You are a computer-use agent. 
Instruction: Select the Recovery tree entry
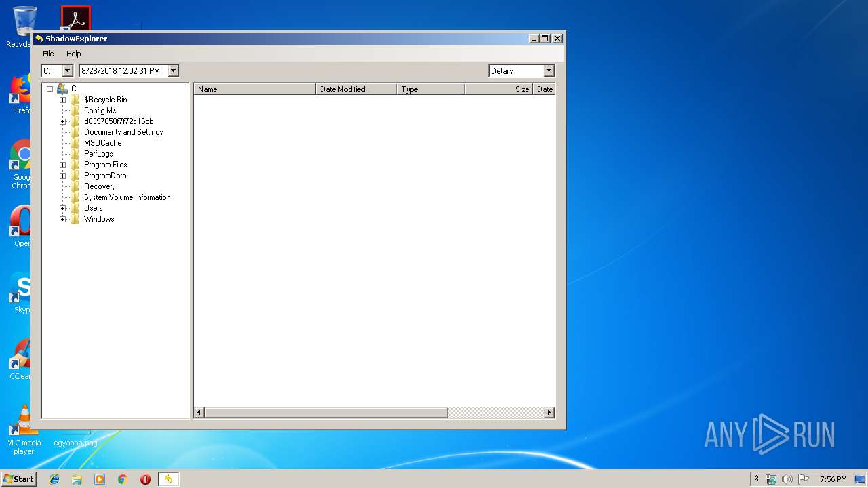[100, 186]
